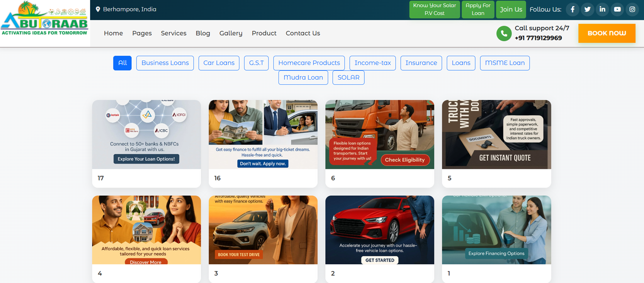Click the green phone call icon
The width and height of the screenshot is (644, 283).
[504, 34]
